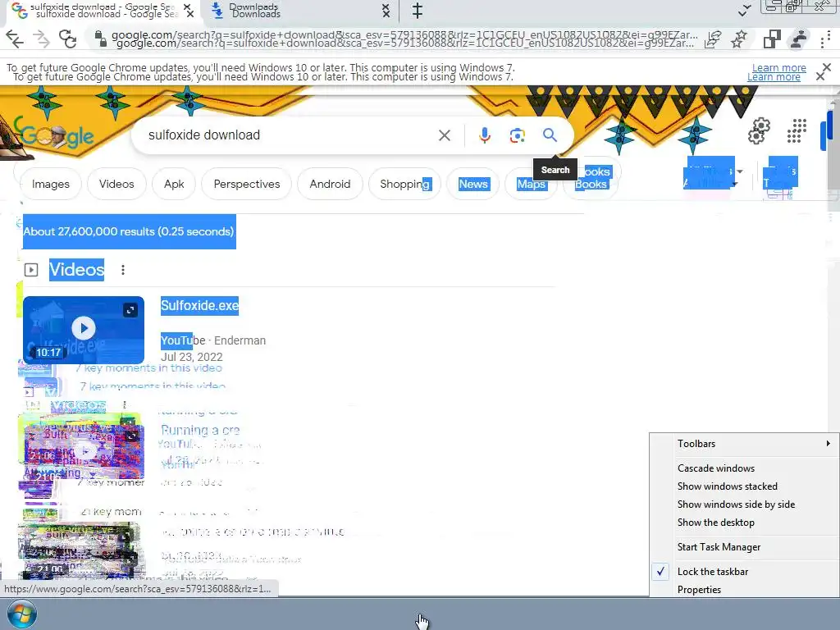
Task: Click the Videos section heading
Action: pyautogui.click(x=76, y=269)
